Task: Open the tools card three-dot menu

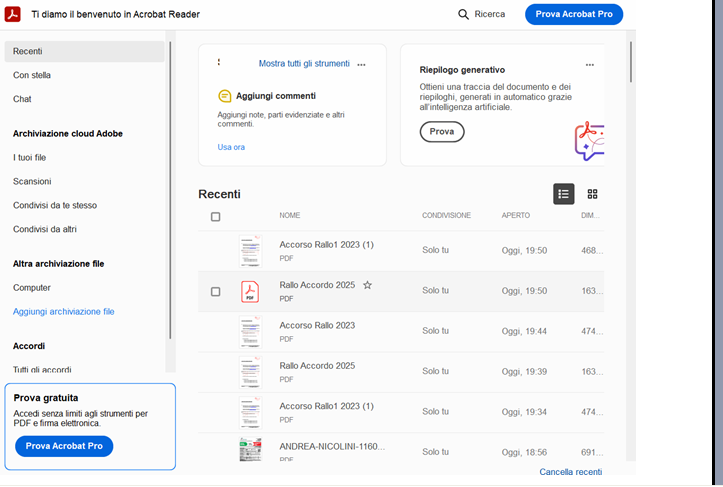Action: [x=362, y=65]
